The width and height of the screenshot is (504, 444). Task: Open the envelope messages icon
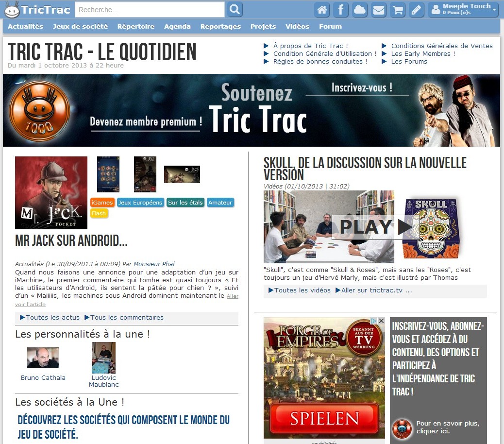point(378,10)
